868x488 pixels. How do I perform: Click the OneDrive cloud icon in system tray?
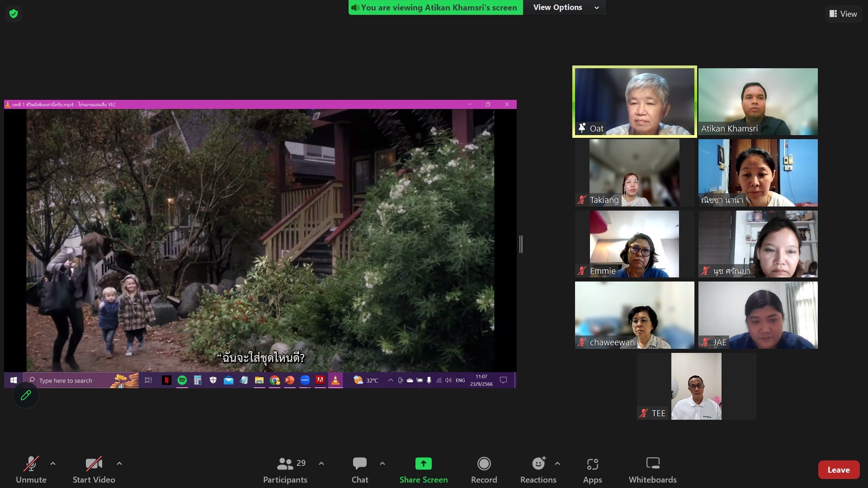pyautogui.click(x=410, y=380)
